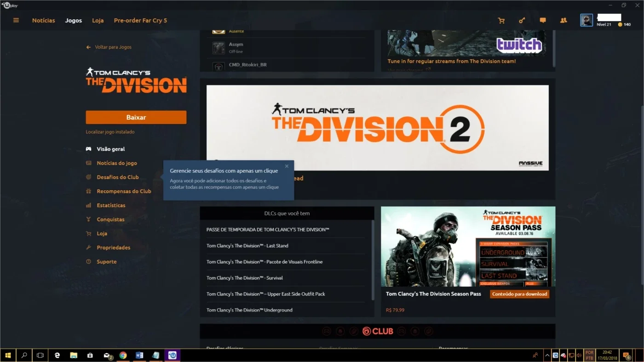Image resolution: width=644 pixels, height=362 pixels.
Task: Open the Loja top menu
Action: click(x=98, y=20)
